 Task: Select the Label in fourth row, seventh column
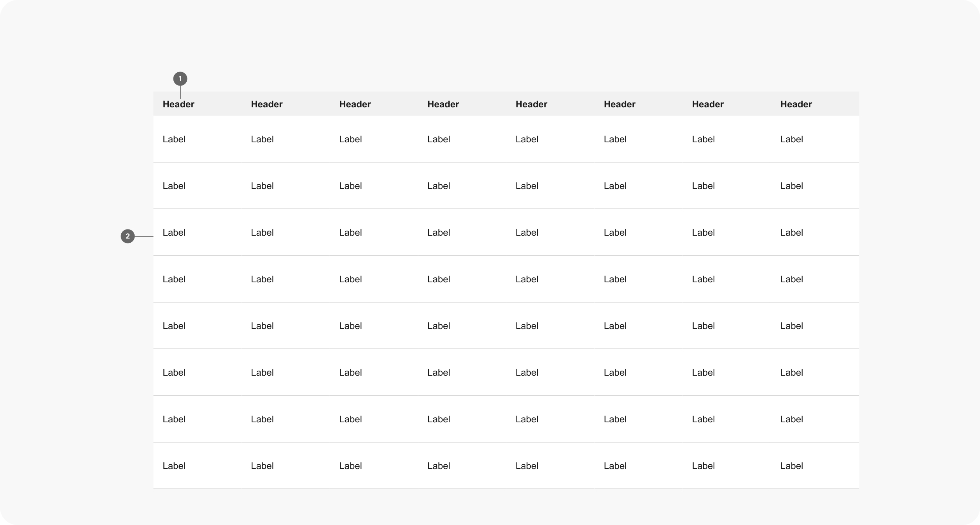(703, 279)
